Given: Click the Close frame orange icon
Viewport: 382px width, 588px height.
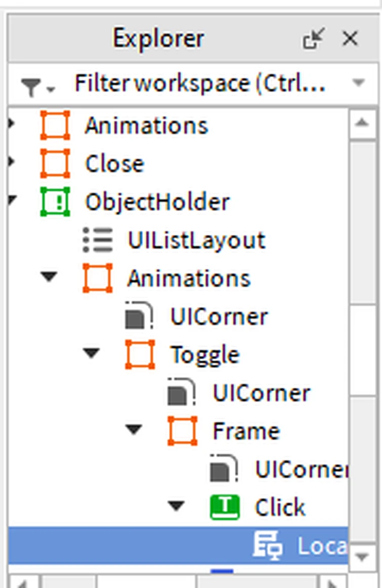Looking at the screenshot, I should click(55, 163).
